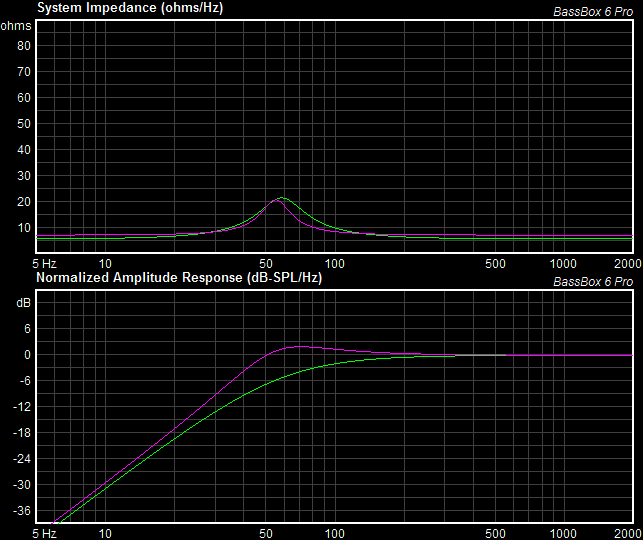Click the magenta amplitude curve hump peak
Image resolution: width=643 pixels, height=540 pixels.
(301, 346)
